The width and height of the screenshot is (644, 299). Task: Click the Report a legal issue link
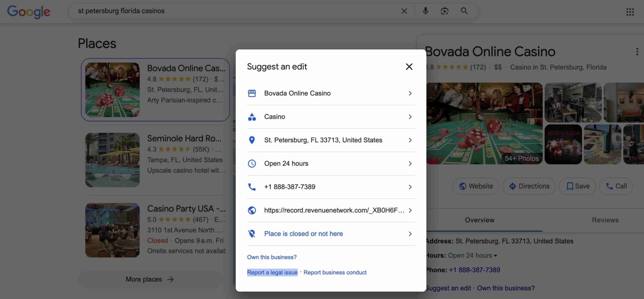click(272, 272)
